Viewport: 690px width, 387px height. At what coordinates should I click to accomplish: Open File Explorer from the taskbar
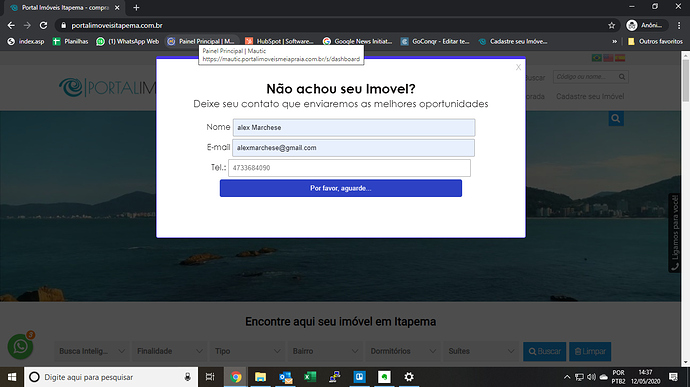pyautogui.click(x=261, y=377)
